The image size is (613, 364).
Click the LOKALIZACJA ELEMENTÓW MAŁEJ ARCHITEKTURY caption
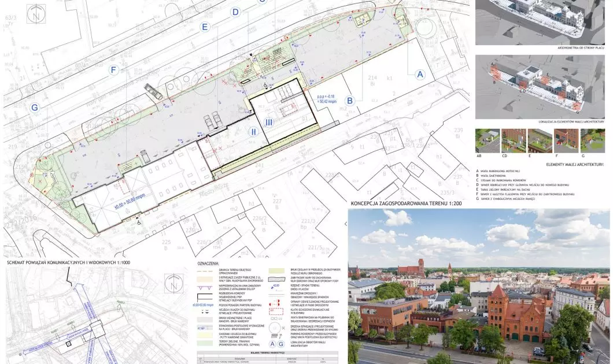pos(571,122)
